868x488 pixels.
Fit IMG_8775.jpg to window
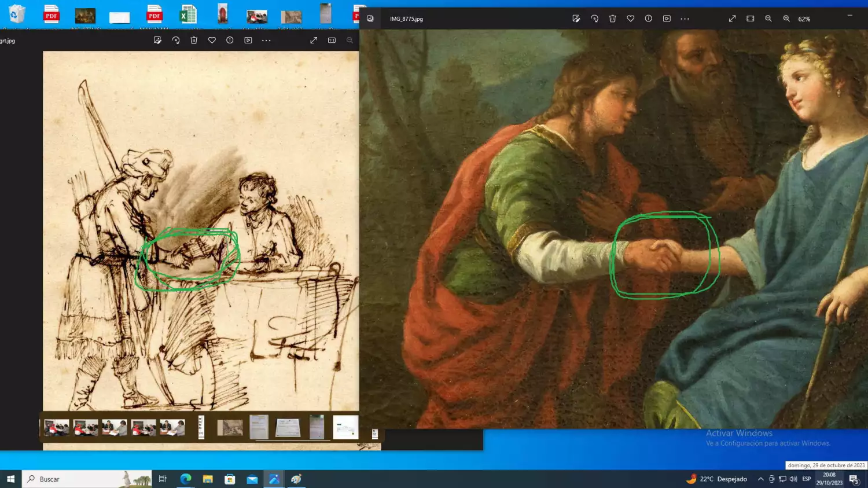[751, 19]
